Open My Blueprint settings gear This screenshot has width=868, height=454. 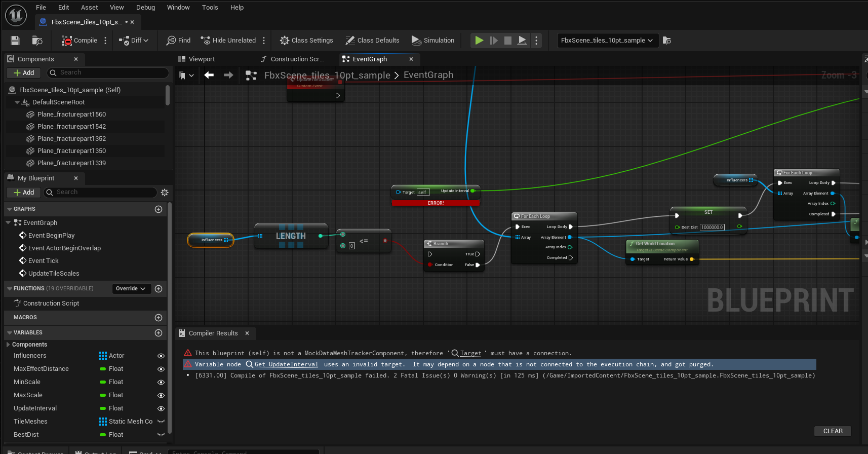(165, 193)
